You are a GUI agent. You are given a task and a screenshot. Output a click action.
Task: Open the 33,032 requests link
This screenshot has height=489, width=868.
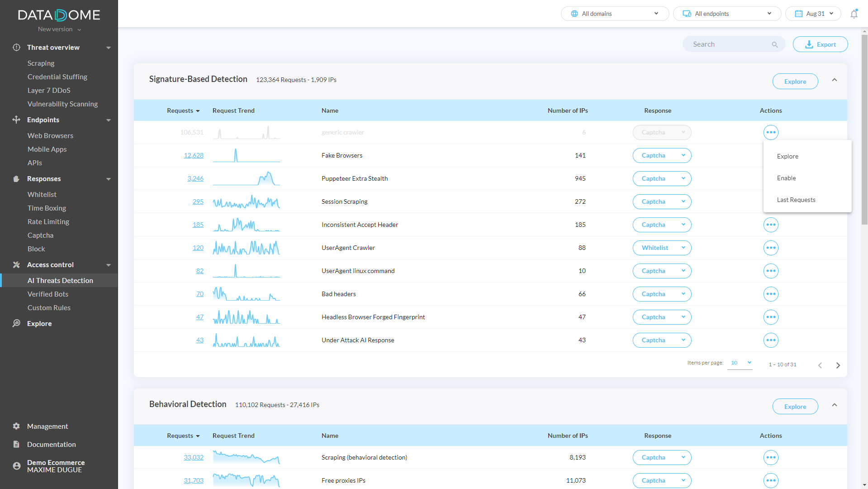(194, 457)
